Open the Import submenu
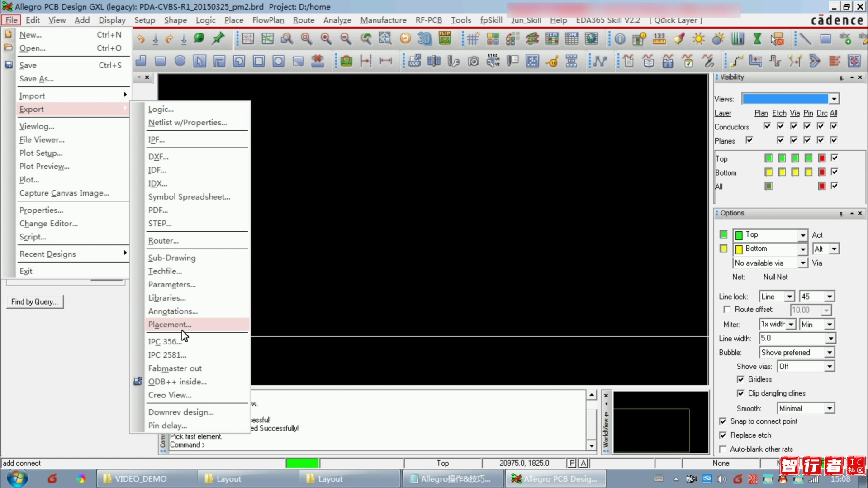 [x=73, y=96]
